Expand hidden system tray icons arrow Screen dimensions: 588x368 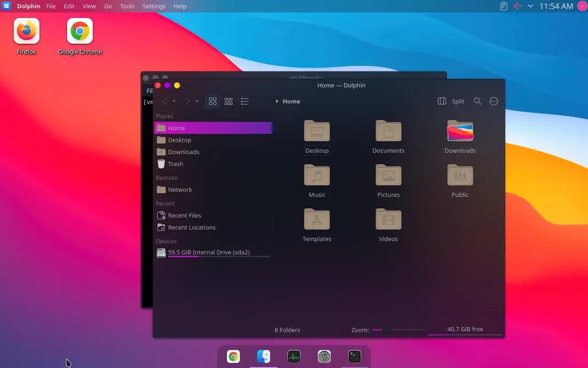tap(531, 6)
